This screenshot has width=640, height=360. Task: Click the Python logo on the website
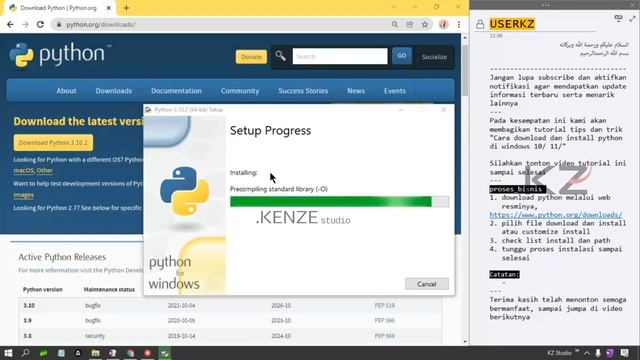coord(60,55)
